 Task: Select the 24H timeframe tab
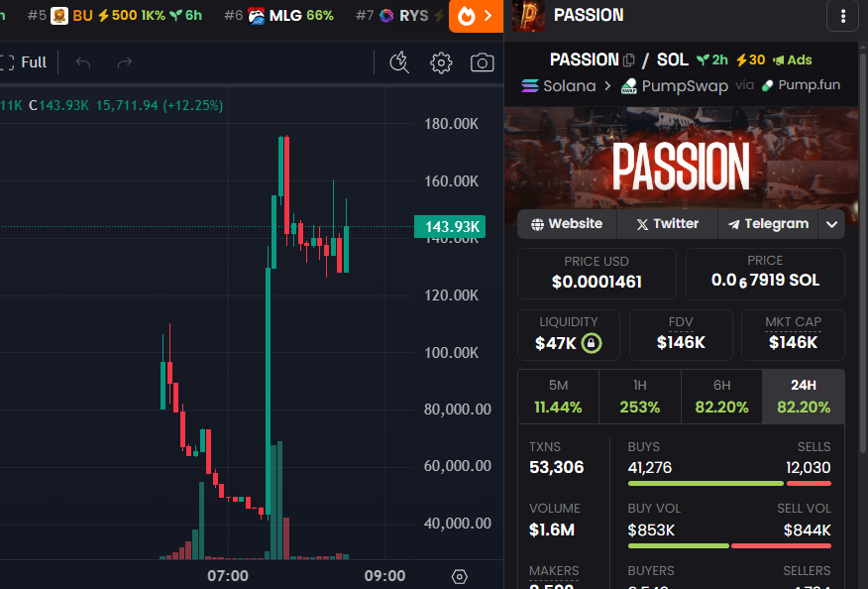coord(804,397)
